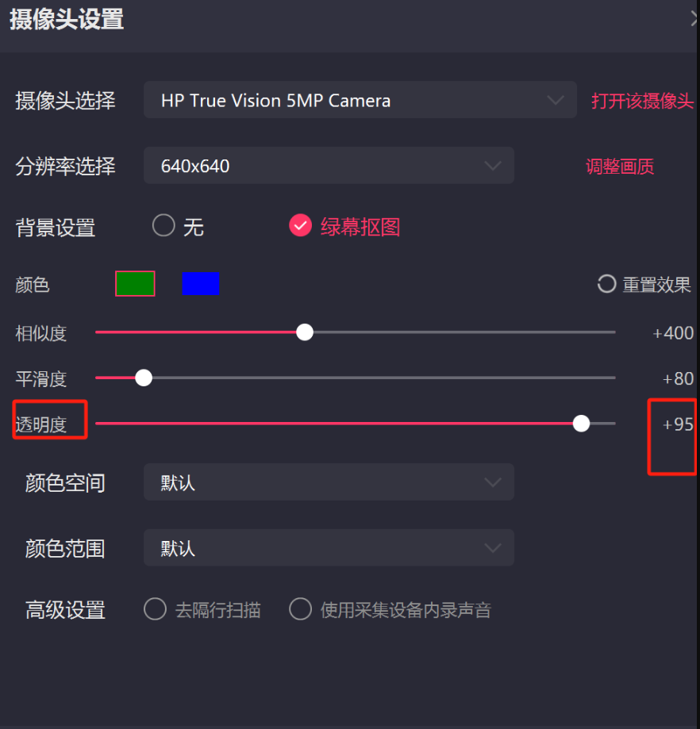
Task: Open the 摄像头选择 camera dropdown
Action: (x=360, y=100)
